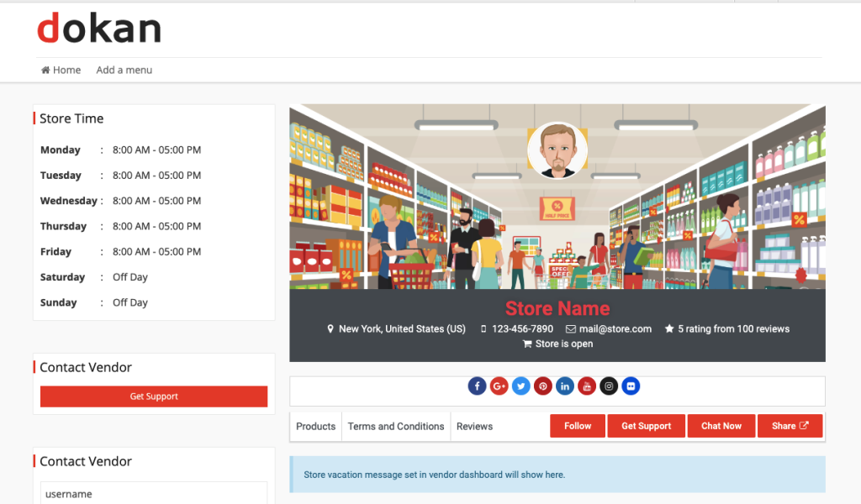Click the sidebar Get Support button
Screen dimensions: 861x504
coord(154,396)
